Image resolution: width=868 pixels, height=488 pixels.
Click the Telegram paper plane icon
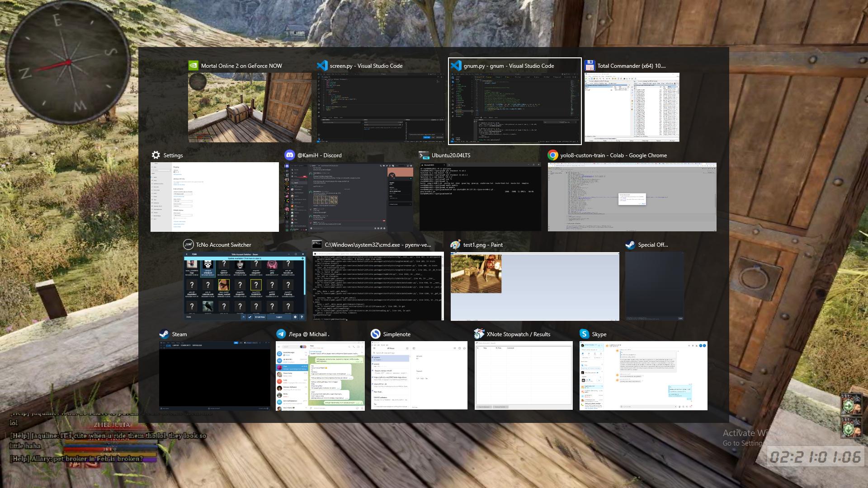coord(281,334)
